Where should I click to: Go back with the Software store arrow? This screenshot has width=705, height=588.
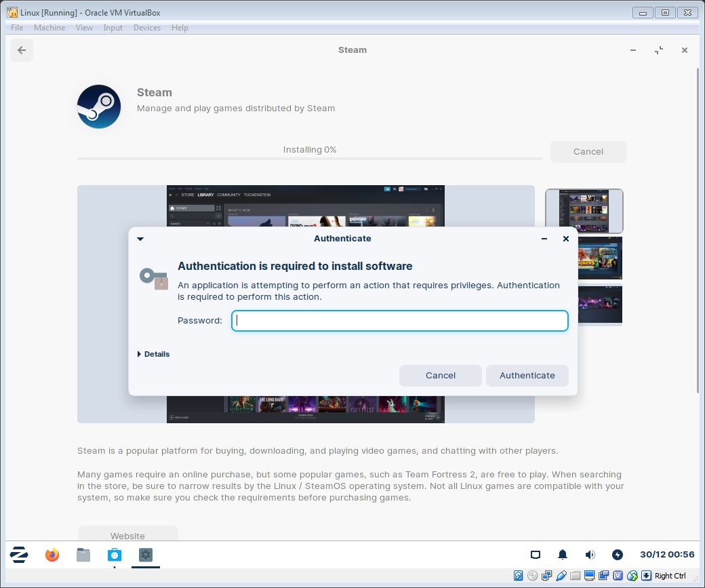[22, 50]
